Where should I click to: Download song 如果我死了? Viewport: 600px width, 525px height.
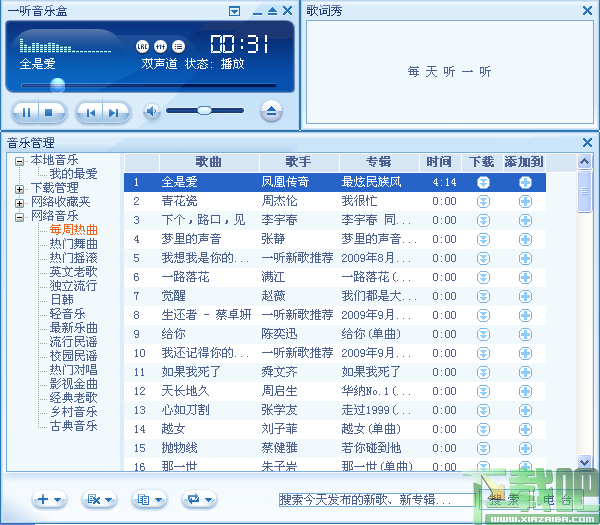(x=483, y=372)
